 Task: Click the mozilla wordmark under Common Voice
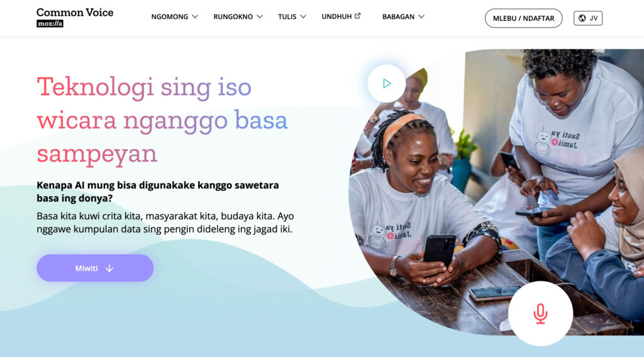tap(50, 24)
